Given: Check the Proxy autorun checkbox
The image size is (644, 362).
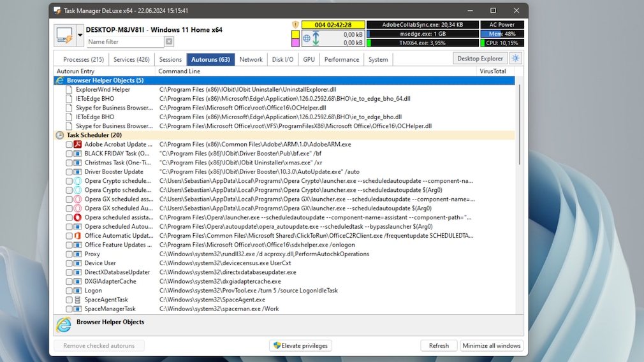Looking at the screenshot, I should tap(69, 254).
